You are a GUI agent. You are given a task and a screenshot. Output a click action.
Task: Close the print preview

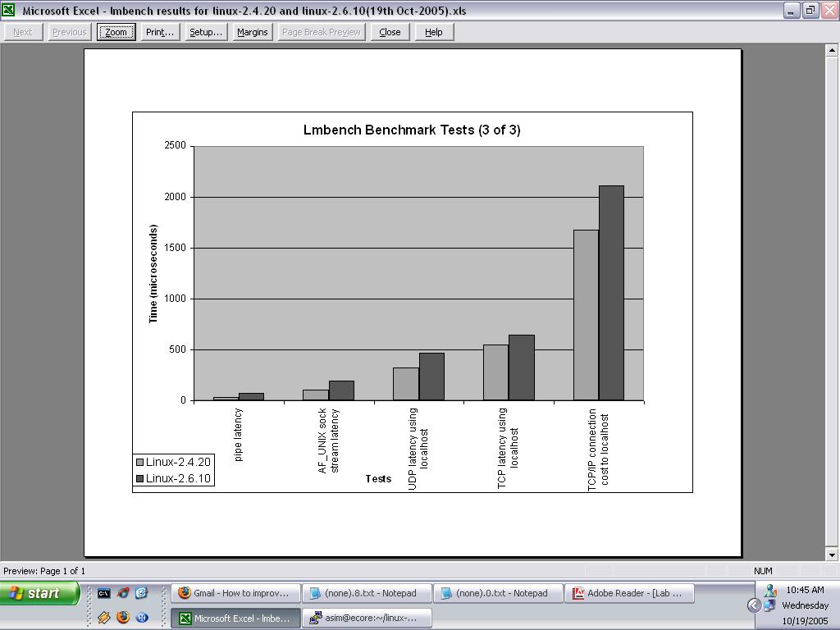click(x=390, y=32)
